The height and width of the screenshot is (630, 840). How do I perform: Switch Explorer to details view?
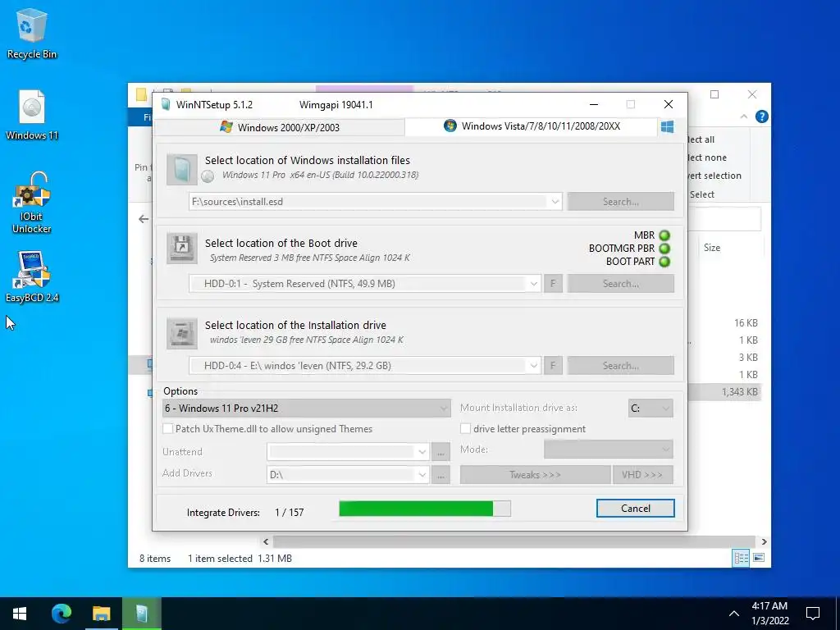pos(741,558)
